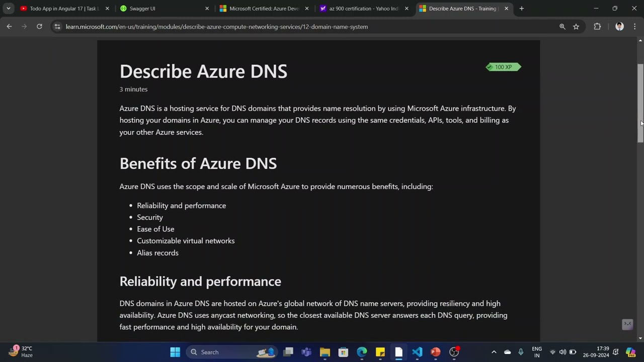Viewport: 644px width, 362px height.
Task: Open the volume speaker tray icon
Action: coord(562,352)
